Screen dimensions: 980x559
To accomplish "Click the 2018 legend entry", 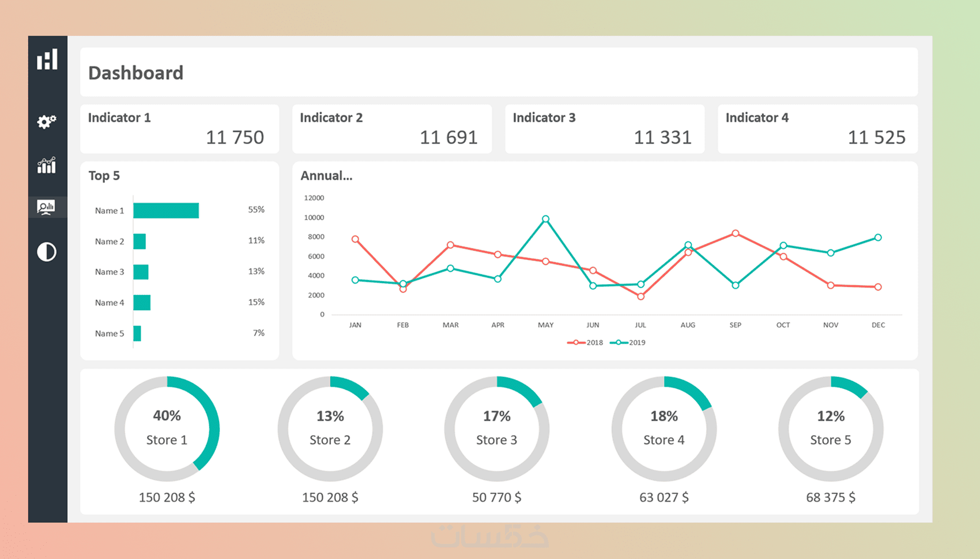I will 585,342.
